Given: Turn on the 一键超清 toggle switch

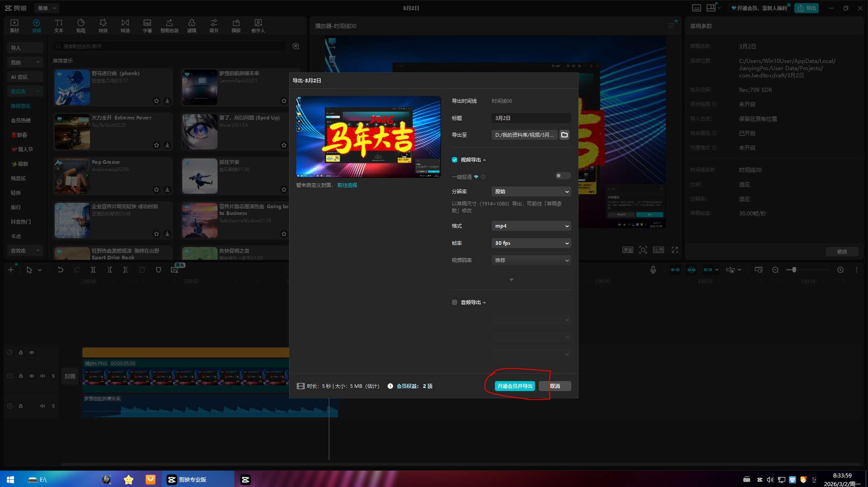Looking at the screenshot, I should pyautogui.click(x=563, y=176).
